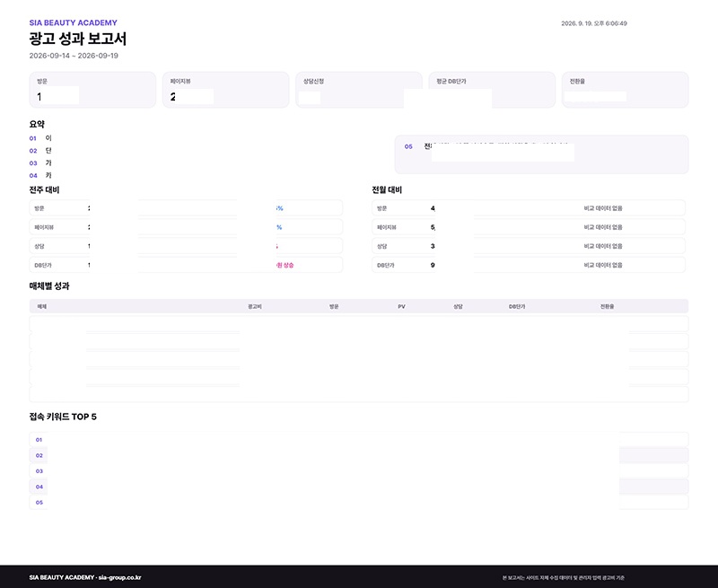Click the timestamp 2026. 9. 19. 오후 6:06:49
This screenshot has height=588, width=718.
594,23
